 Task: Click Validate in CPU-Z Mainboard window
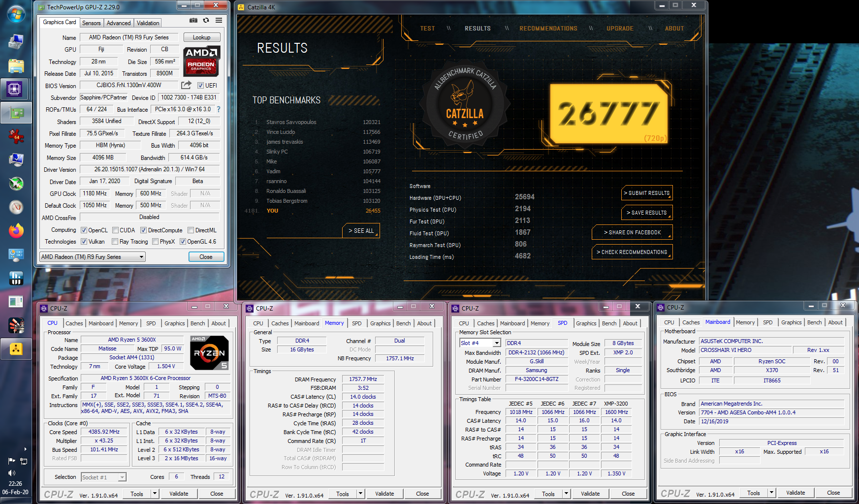(795, 493)
